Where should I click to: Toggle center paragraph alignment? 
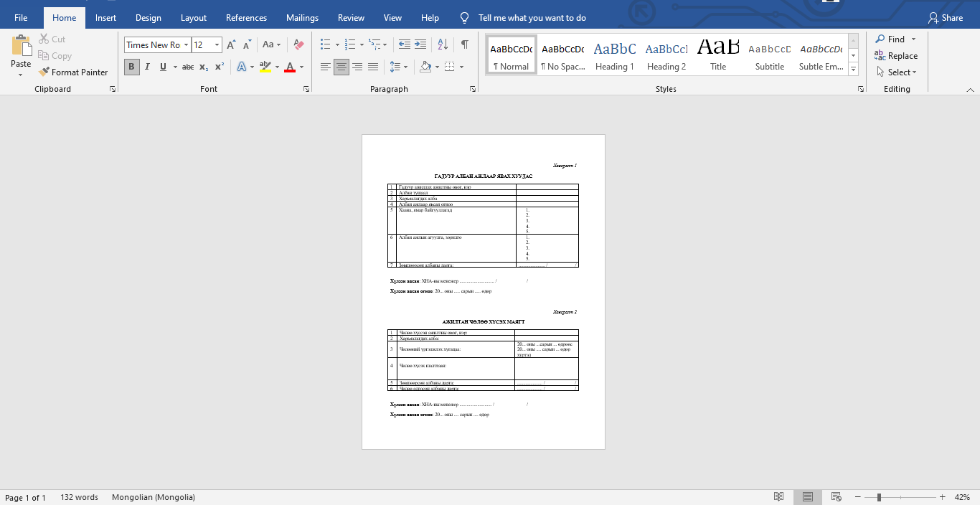tap(341, 67)
